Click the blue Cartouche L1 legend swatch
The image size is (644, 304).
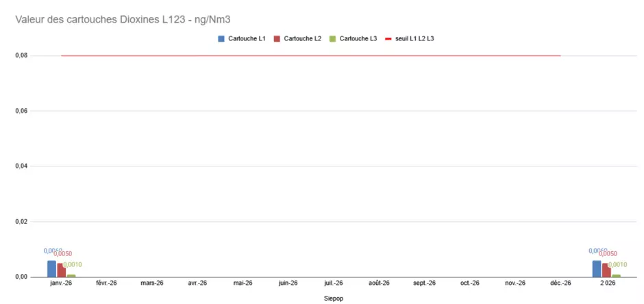pos(221,39)
